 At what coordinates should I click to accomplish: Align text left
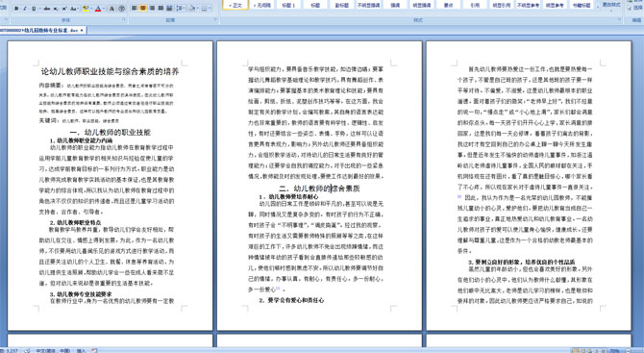[x=134, y=9]
